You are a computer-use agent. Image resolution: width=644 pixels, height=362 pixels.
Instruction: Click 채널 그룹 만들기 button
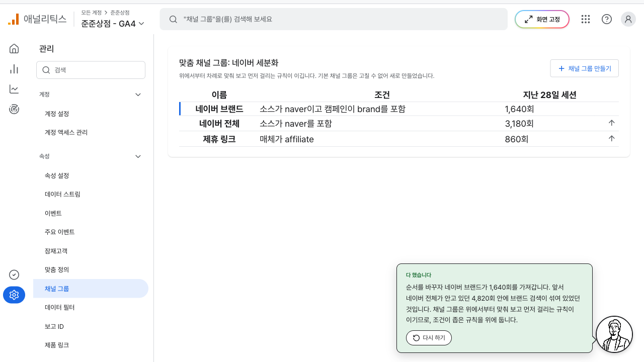584,68
